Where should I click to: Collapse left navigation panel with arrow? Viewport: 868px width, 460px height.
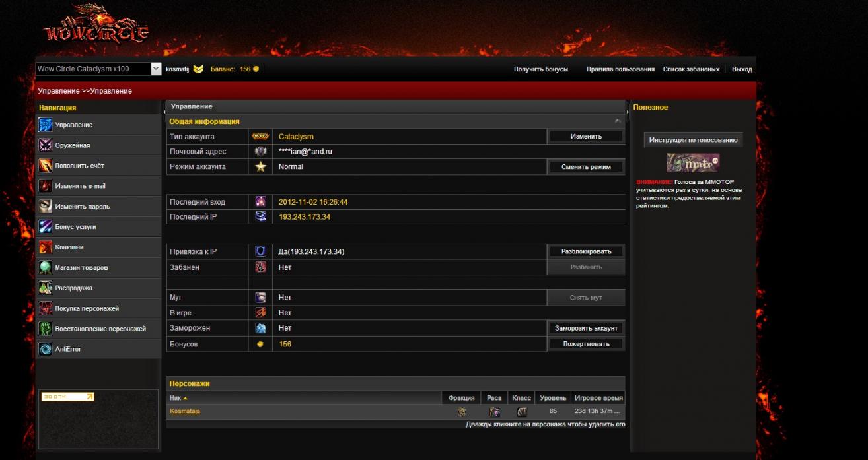tap(164, 114)
